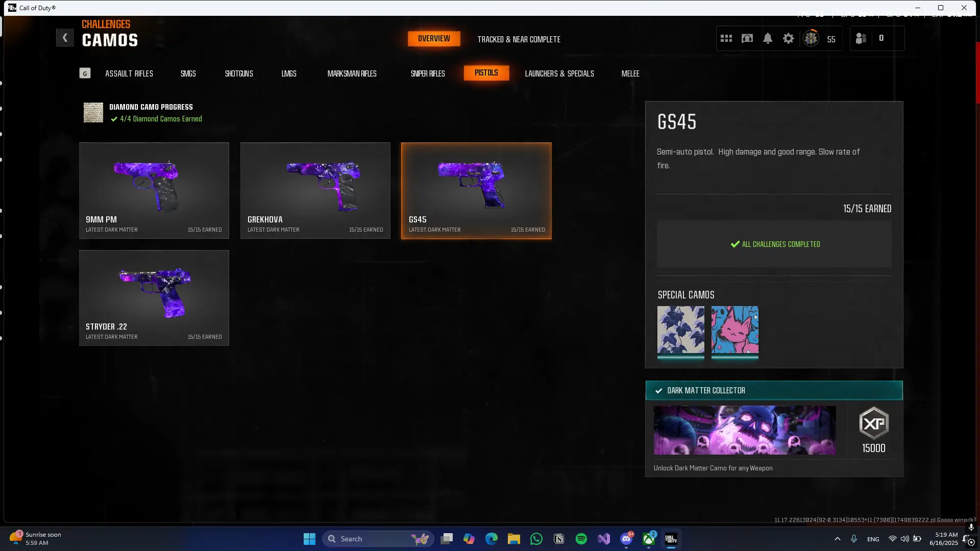Open the notifications bell
Image resolution: width=980 pixels, height=551 pixels.
[768, 39]
